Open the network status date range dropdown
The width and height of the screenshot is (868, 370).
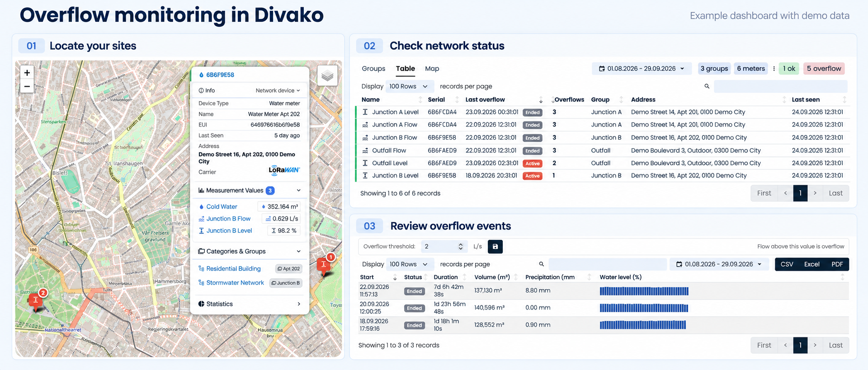tap(642, 69)
